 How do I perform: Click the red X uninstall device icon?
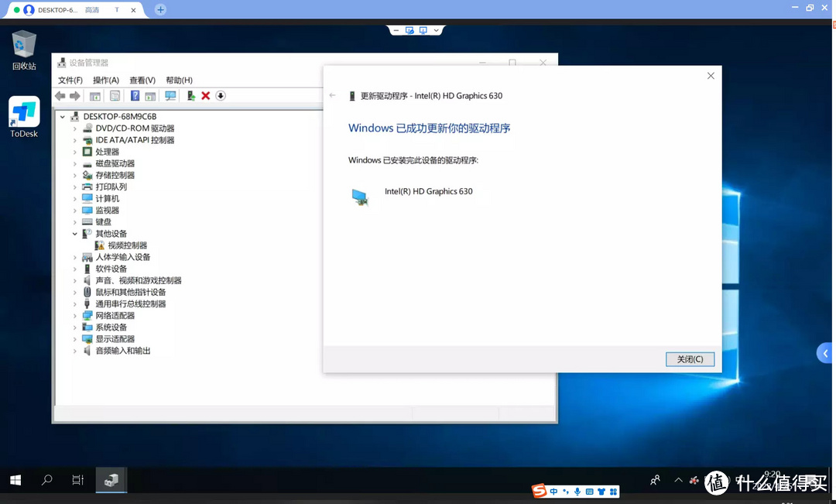(x=205, y=96)
